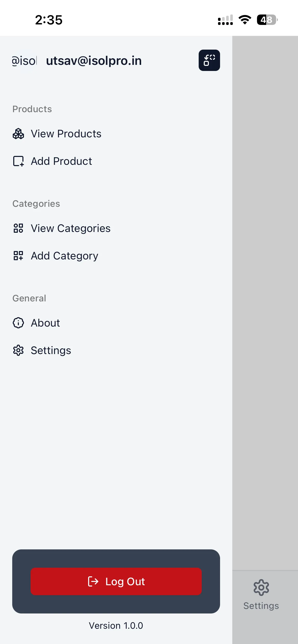The height and width of the screenshot is (644, 298).
Task: Open View Products menu item
Action: coord(66,134)
